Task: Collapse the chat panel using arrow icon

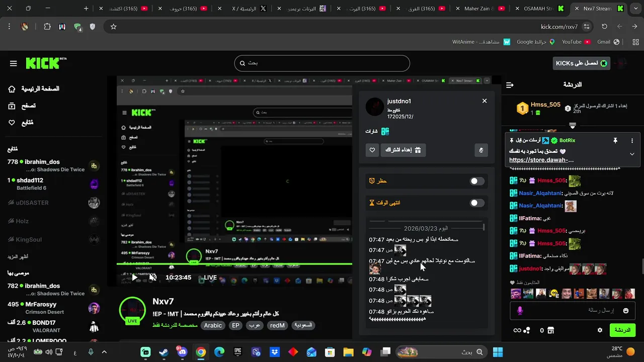Action: pyautogui.click(x=510, y=85)
